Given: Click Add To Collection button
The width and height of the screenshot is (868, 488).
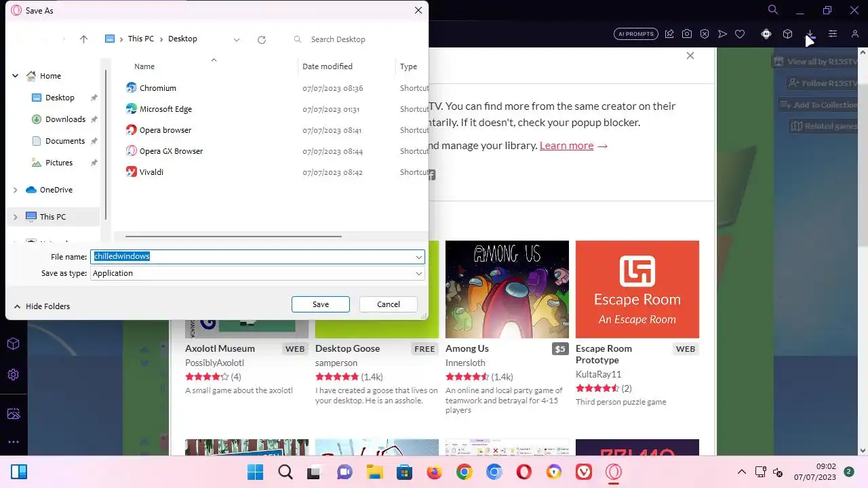Looking at the screenshot, I should click(x=818, y=105).
